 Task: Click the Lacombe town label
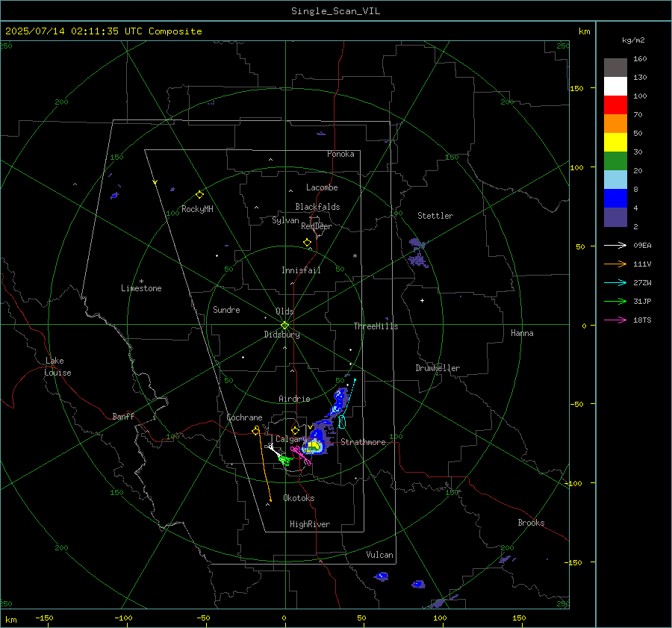[x=322, y=187]
